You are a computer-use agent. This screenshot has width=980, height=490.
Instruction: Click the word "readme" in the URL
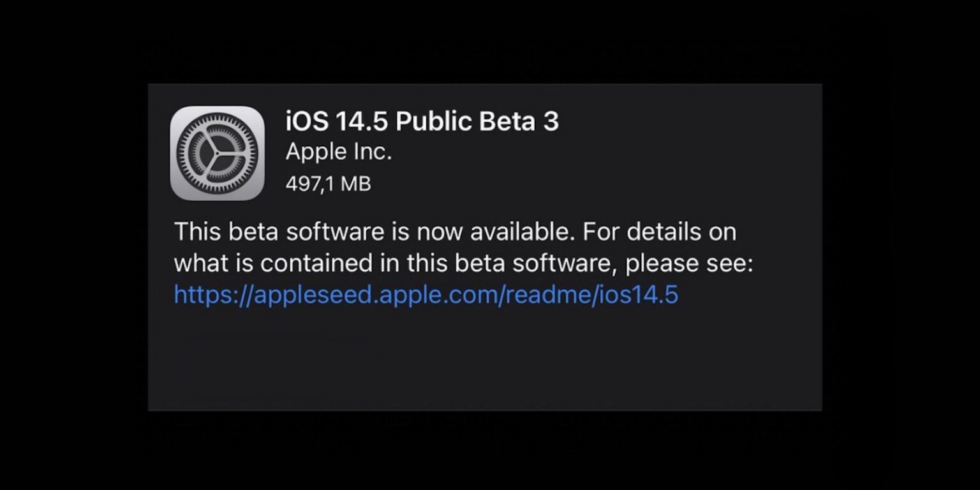click(549, 295)
